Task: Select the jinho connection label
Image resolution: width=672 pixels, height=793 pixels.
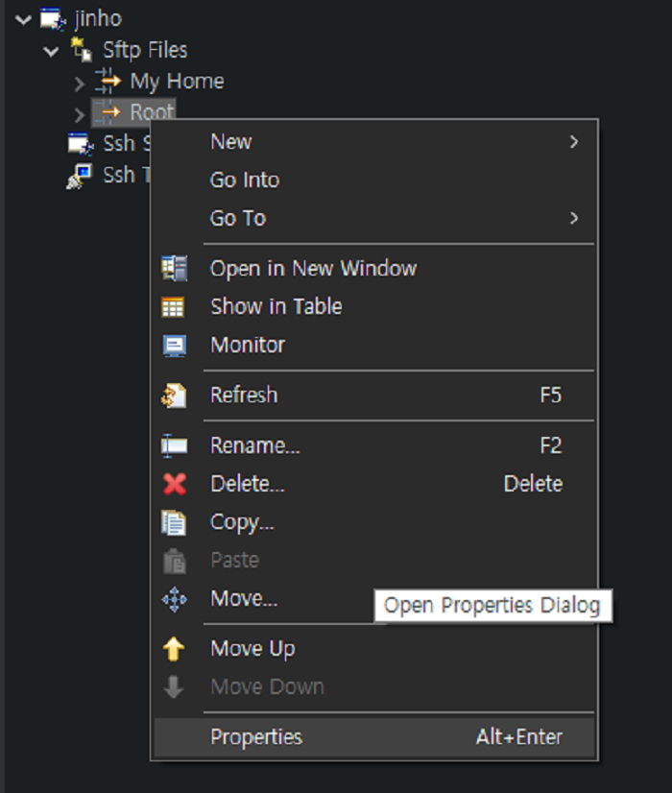Action: click(98, 18)
